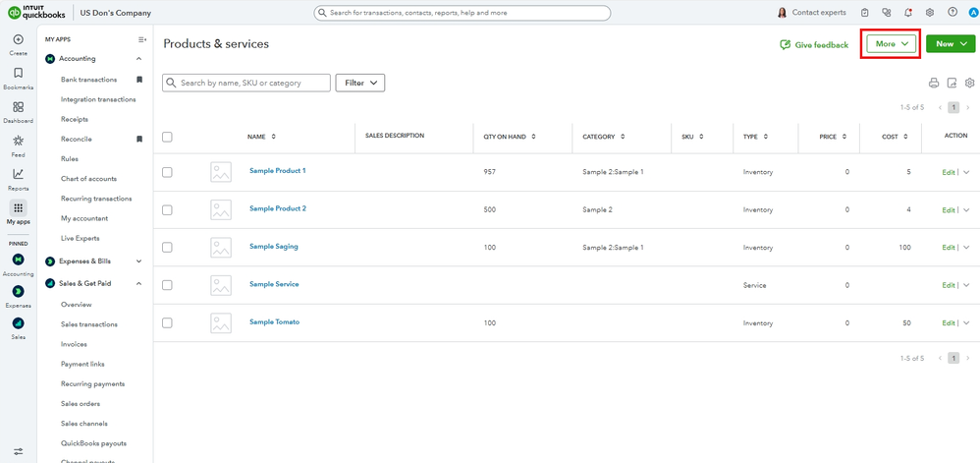Expand the Filter dropdown
Screen dimensions: 980x463
coord(359,84)
